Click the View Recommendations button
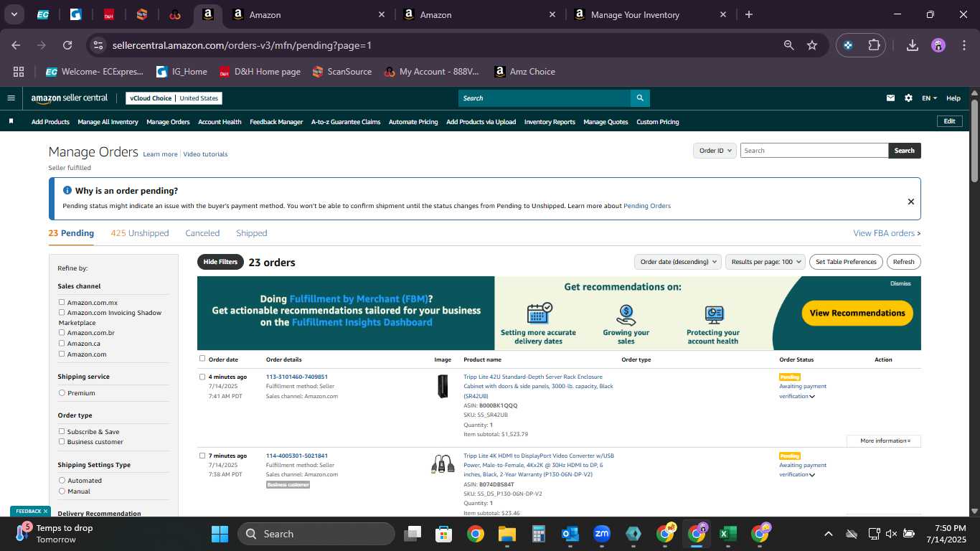The height and width of the screenshot is (551, 980). (857, 313)
